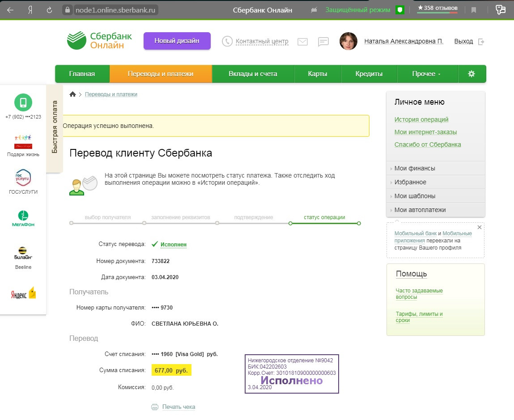Open the Мобильные приложения link

[x=433, y=237]
